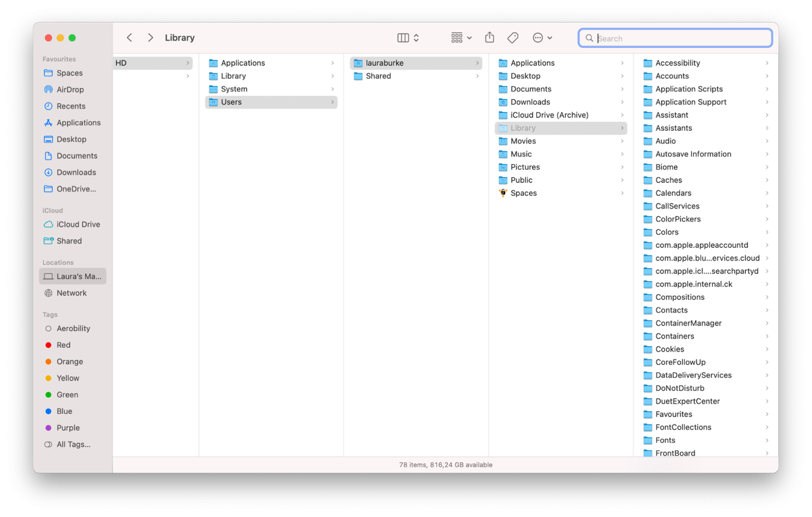Open the Downloads folder in lauraburke column
The image size is (812, 517).
[530, 102]
